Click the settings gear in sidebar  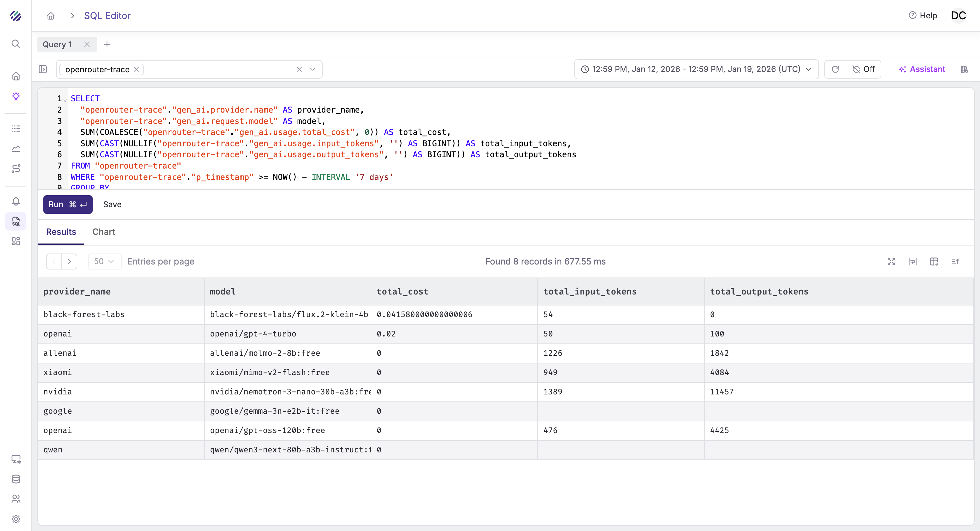[x=16, y=519]
